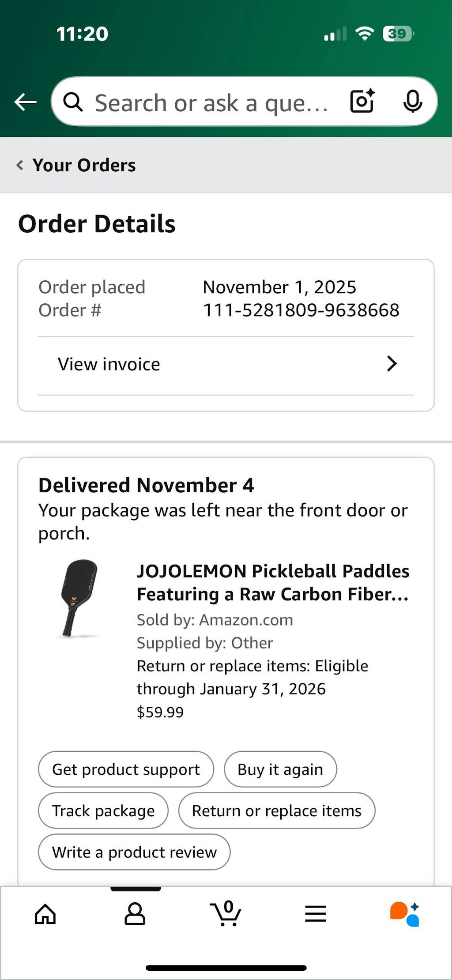The width and height of the screenshot is (452, 980).
Task: Tap Get product support button
Action: 126,769
